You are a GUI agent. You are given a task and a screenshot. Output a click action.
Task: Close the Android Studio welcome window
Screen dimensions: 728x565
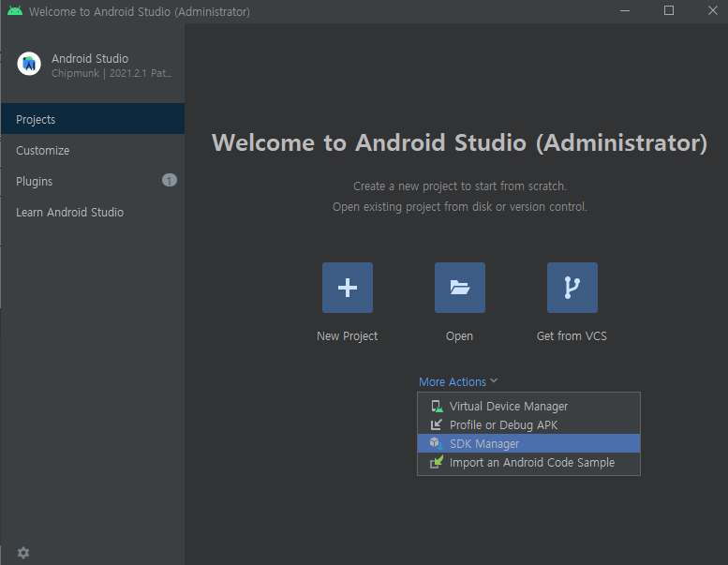tap(713, 10)
